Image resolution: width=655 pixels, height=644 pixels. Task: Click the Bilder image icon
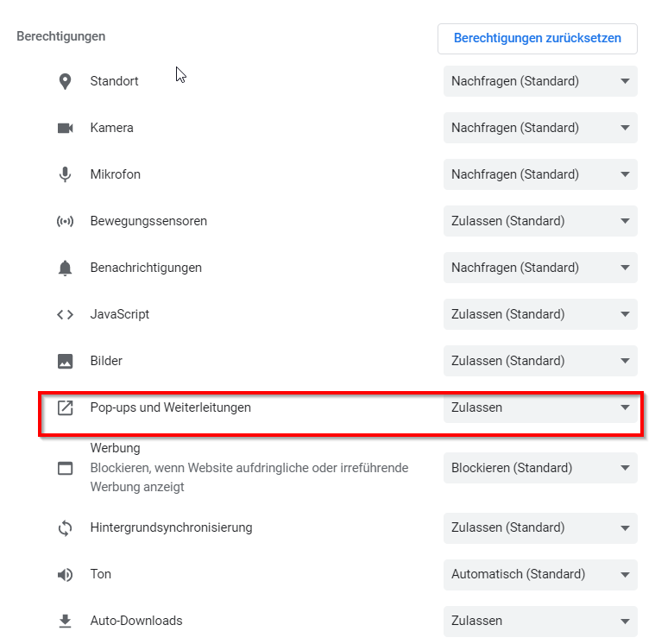pyautogui.click(x=66, y=361)
